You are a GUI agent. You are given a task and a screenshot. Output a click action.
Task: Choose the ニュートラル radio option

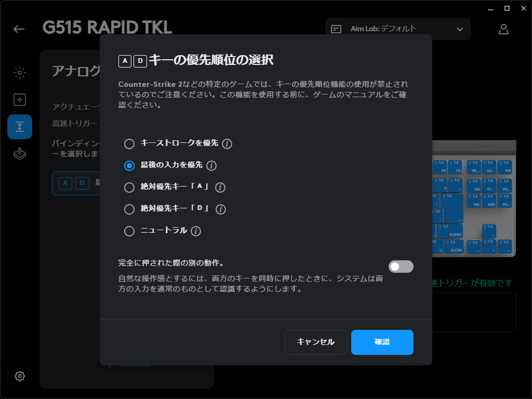click(129, 231)
